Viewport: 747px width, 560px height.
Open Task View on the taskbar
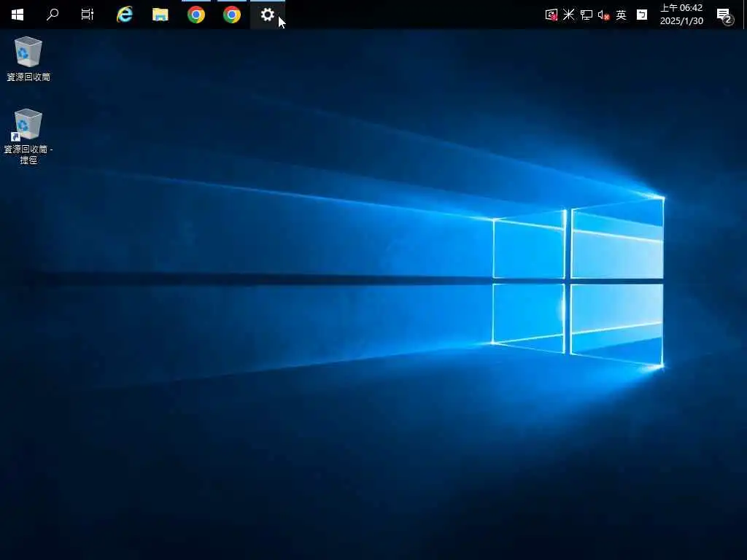click(88, 15)
